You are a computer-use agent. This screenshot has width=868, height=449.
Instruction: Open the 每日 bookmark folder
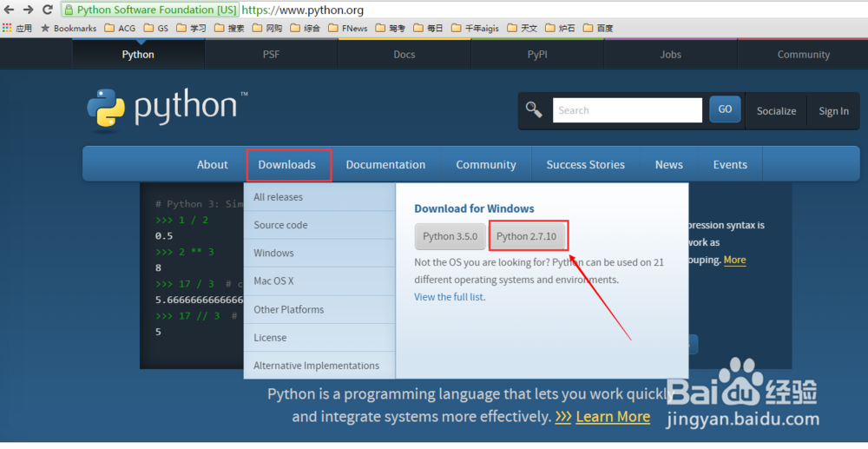(428, 28)
